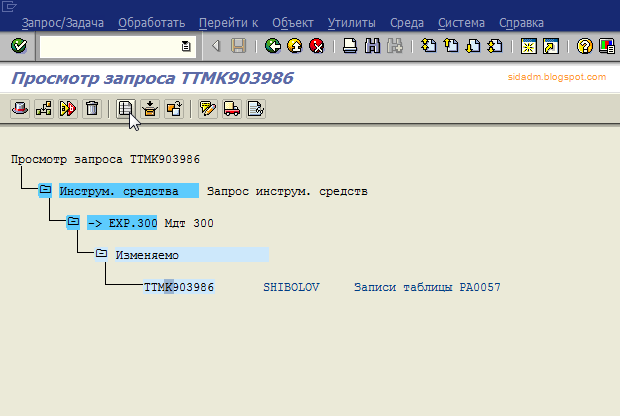Screen dimensions: 620x416
Task: Go to previous page icon
Action: pyautogui.click(x=451, y=46)
